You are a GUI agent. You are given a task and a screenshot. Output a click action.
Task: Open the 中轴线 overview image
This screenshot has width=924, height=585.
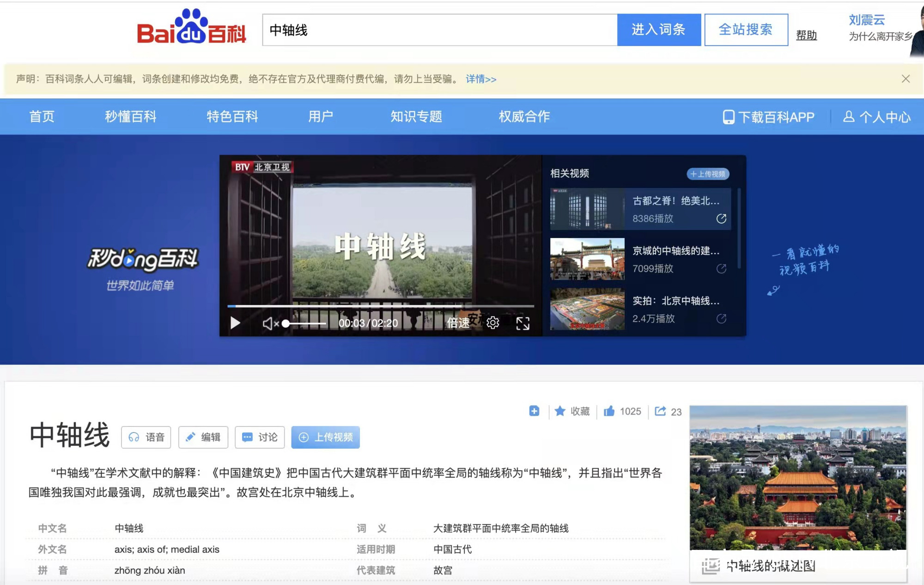[798, 478]
